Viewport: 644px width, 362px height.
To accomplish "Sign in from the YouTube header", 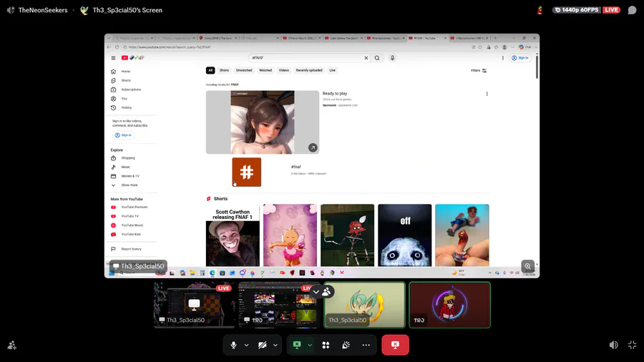I will [520, 58].
